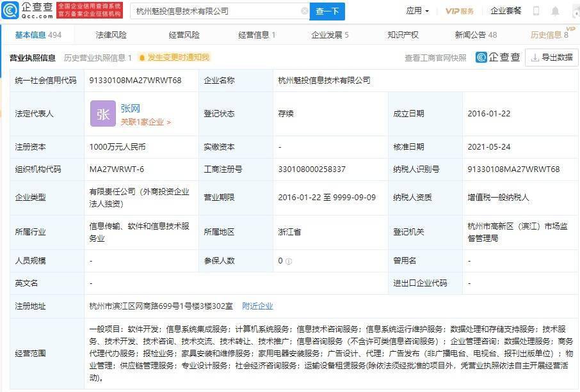The image size is (580, 392).
Task: Open the notification bell icon
Action: [555, 11]
